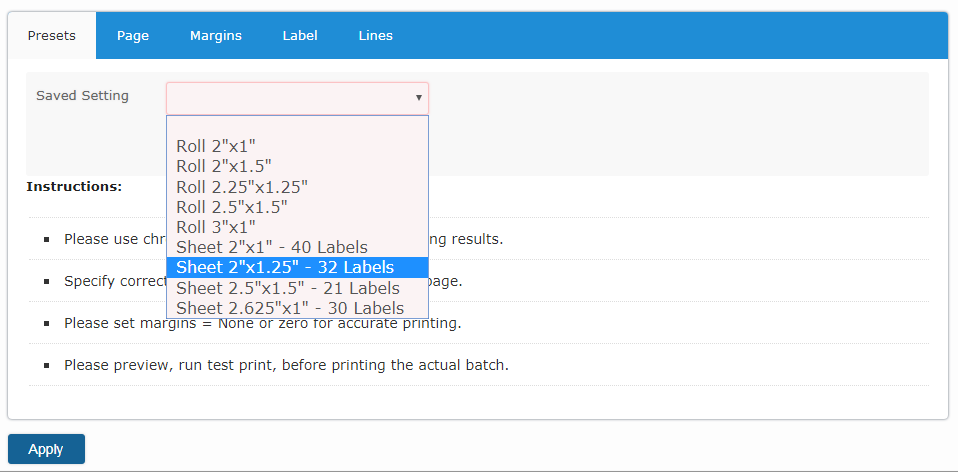Select highlighted Sheet 2"x1.25" - 32 Labels
Screen dimensions: 958x472
pyautogui.click(x=298, y=267)
